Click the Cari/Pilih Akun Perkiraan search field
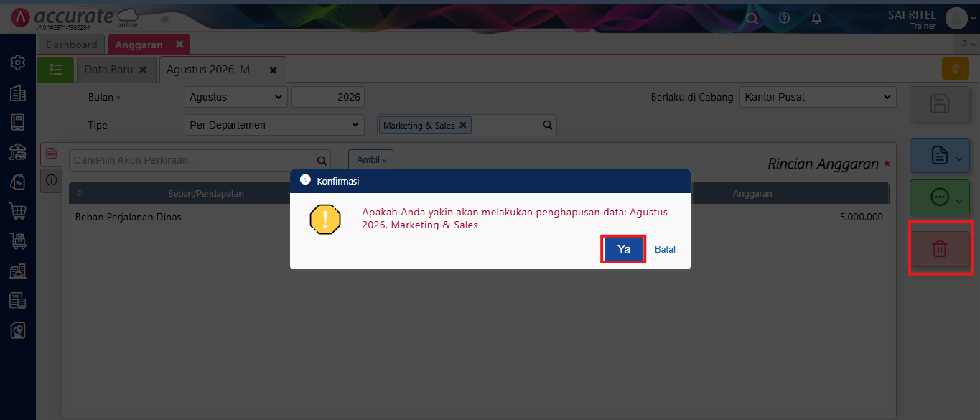 click(194, 160)
